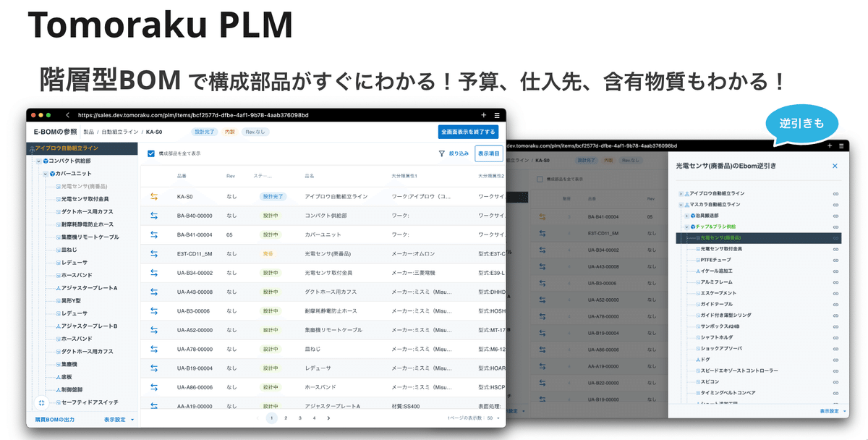Click swap arrows icon for UA-A86-00006 row in front window
Screen dimensions: 868x440
[x=153, y=387]
